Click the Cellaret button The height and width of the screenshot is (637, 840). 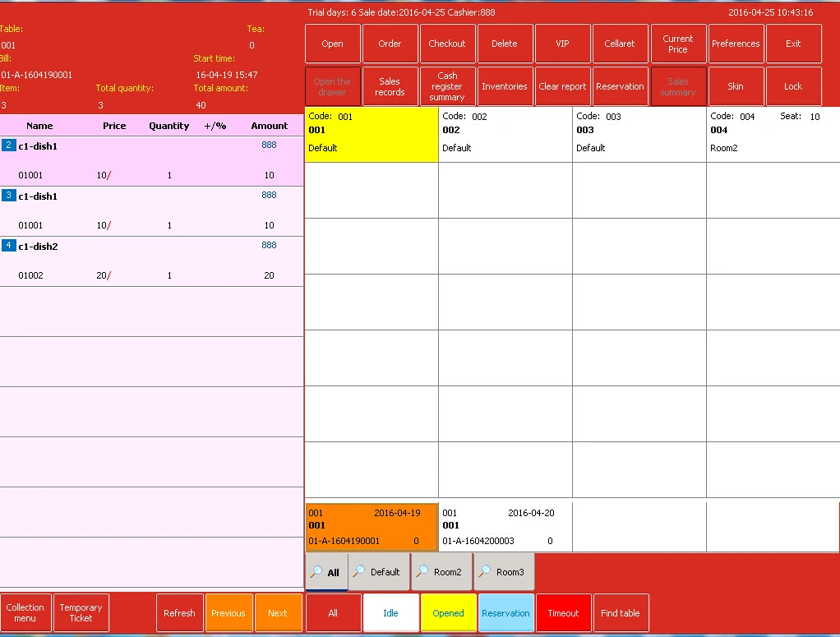(620, 43)
